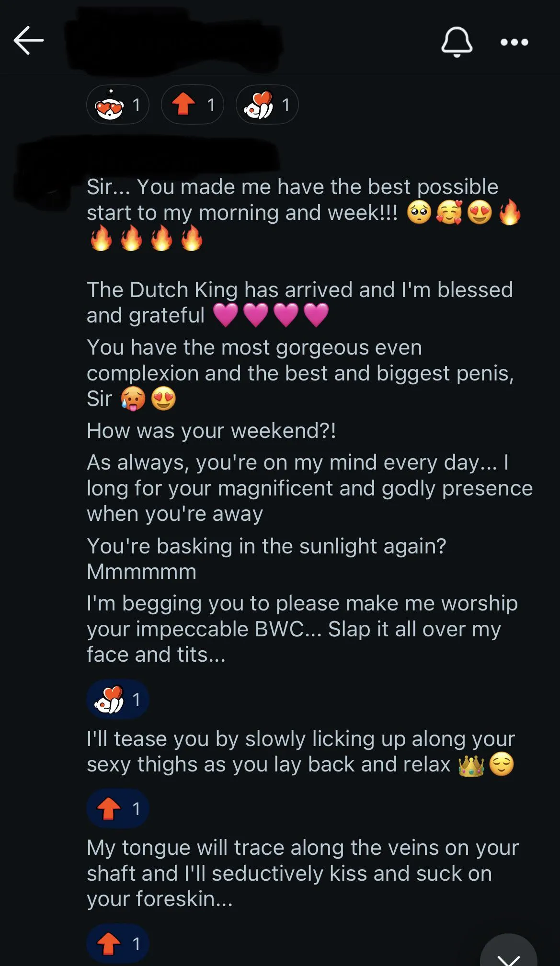
Task: Toggle the upvote reaction in the top row
Action: tap(193, 105)
